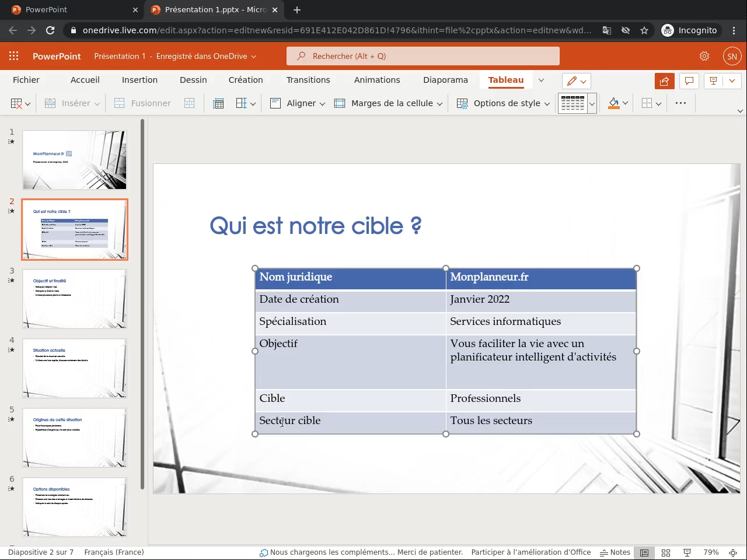Click the table size icon
This screenshot has height=560, width=747.
[218, 103]
